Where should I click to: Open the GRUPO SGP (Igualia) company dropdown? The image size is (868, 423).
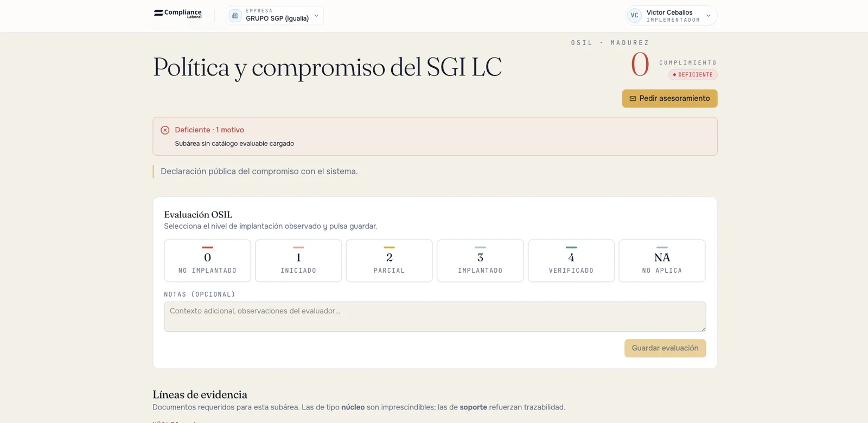tap(275, 16)
